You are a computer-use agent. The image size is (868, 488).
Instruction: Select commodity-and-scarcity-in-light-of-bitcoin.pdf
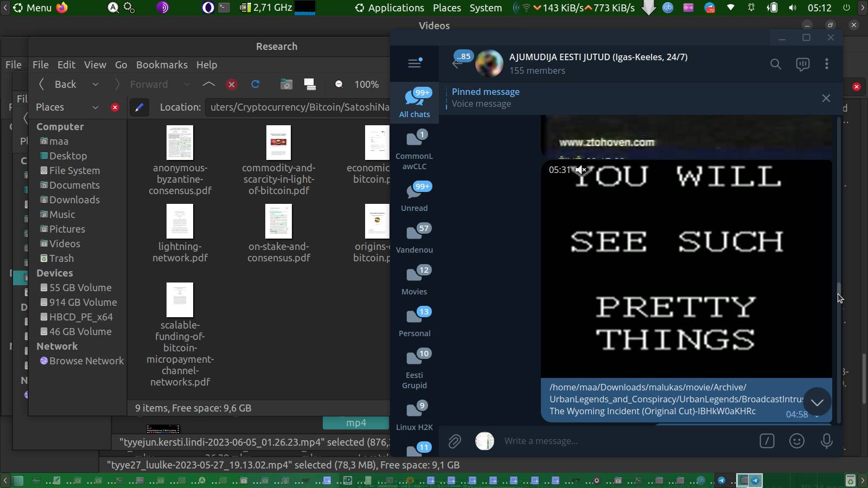coord(279,161)
